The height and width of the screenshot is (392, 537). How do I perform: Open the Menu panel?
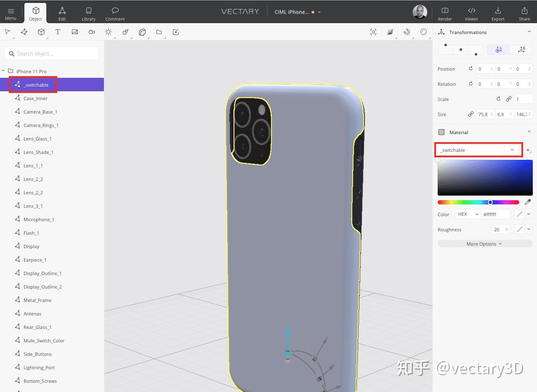pos(11,12)
